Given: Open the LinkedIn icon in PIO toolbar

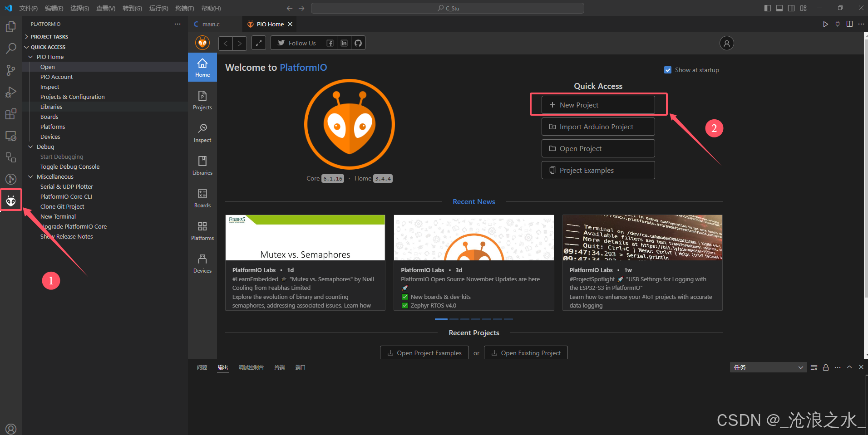Looking at the screenshot, I should [x=344, y=43].
